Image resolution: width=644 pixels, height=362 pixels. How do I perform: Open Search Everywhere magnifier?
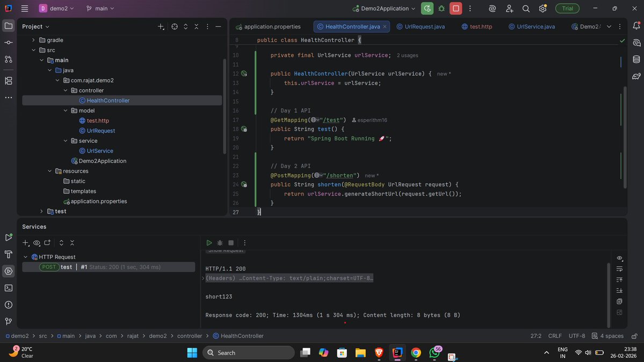pyautogui.click(x=526, y=8)
